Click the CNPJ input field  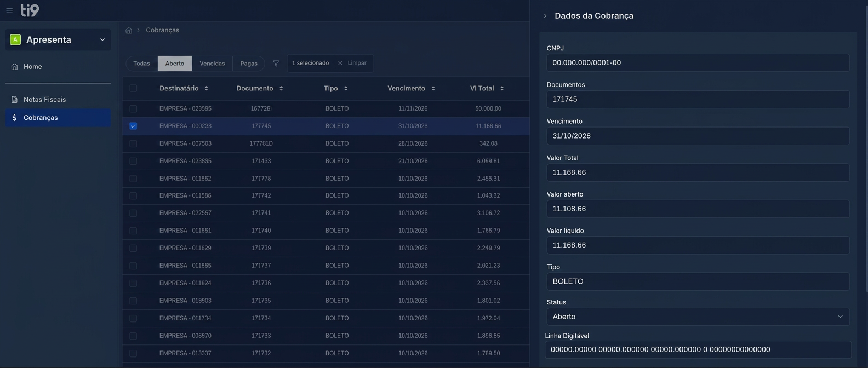pyautogui.click(x=698, y=63)
